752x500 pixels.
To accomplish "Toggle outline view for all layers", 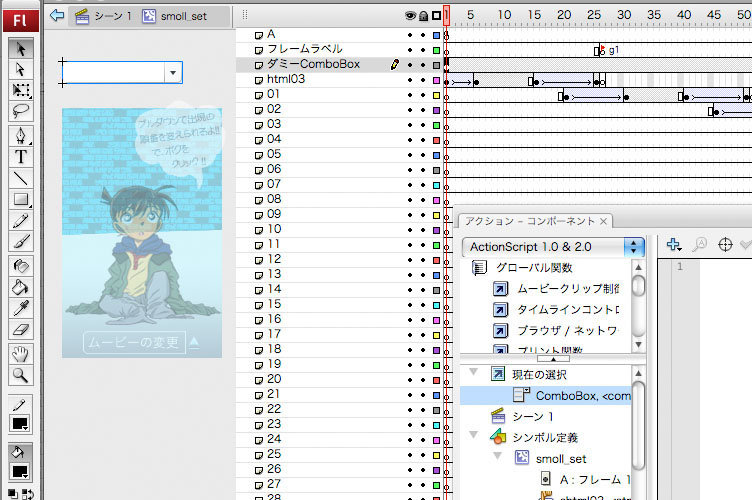I will point(436,16).
